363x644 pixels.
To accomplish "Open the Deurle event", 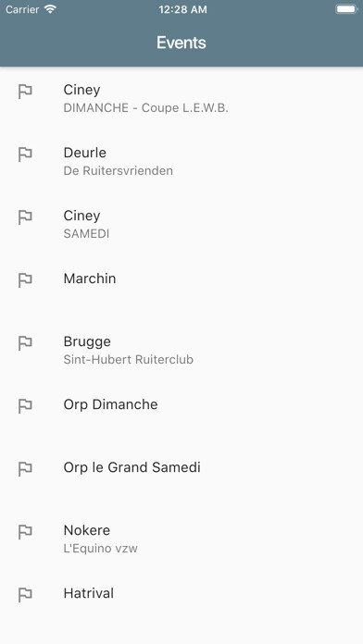I will click(x=181, y=161).
